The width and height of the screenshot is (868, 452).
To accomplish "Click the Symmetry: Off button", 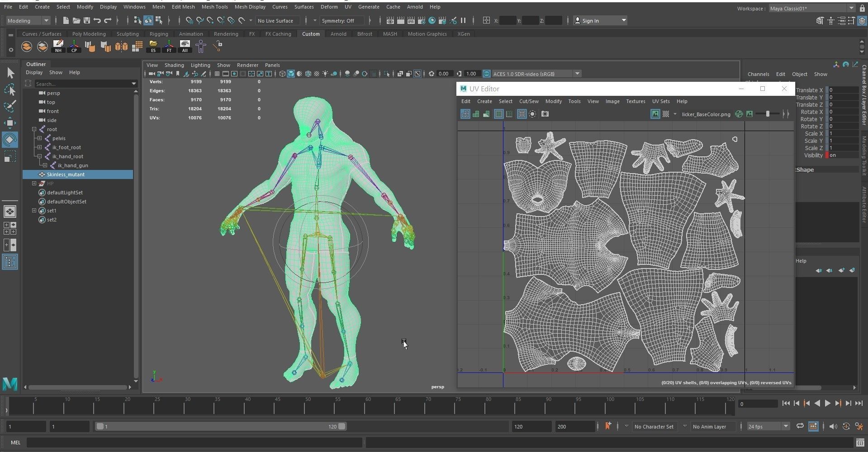I will pyautogui.click(x=342, y=20).
